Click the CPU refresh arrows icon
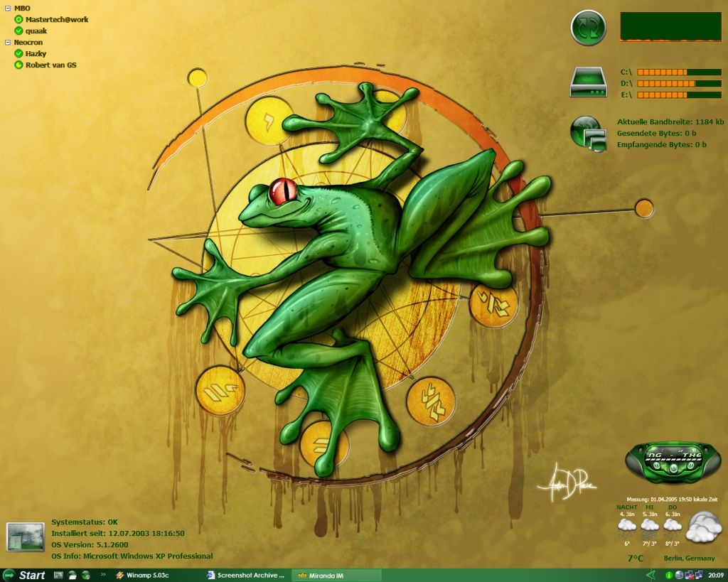 click(588, 28)
